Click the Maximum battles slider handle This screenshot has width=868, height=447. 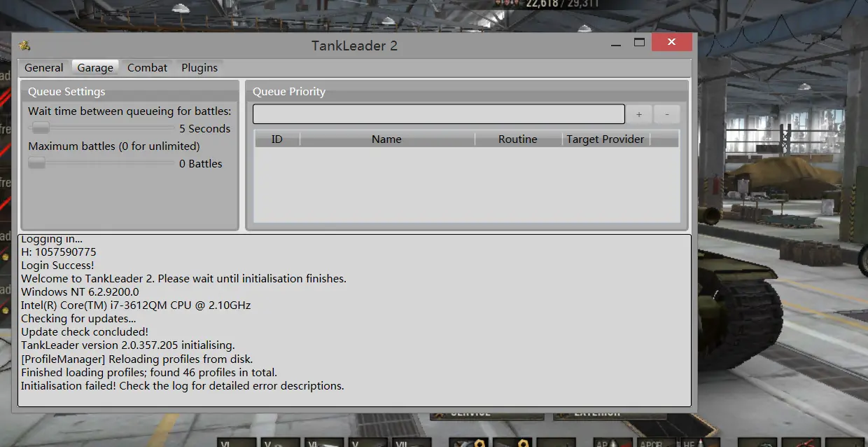[36, 163]
